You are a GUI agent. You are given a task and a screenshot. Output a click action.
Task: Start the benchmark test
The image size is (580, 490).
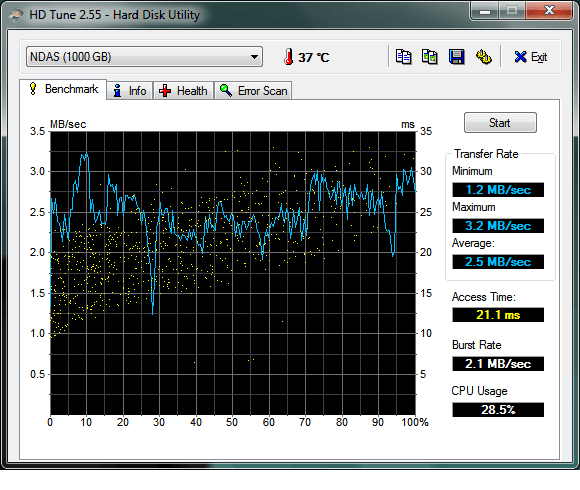(500, 123)
